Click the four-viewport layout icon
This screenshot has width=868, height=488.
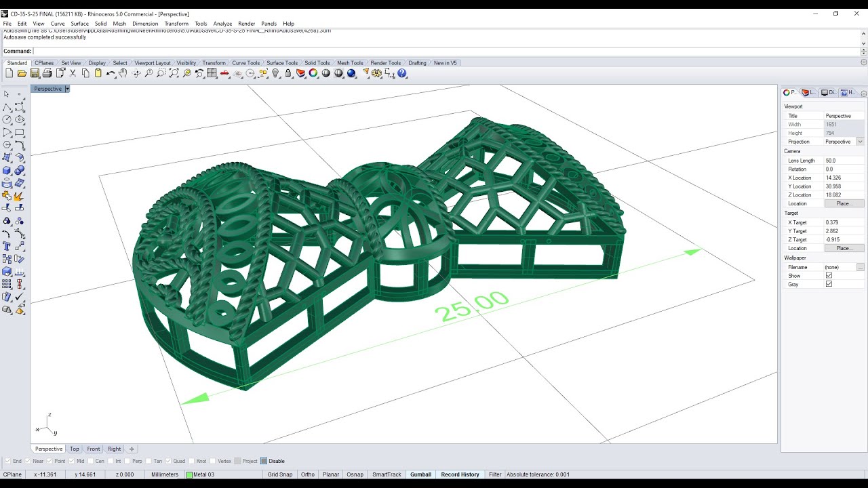[x=212, y=73]
